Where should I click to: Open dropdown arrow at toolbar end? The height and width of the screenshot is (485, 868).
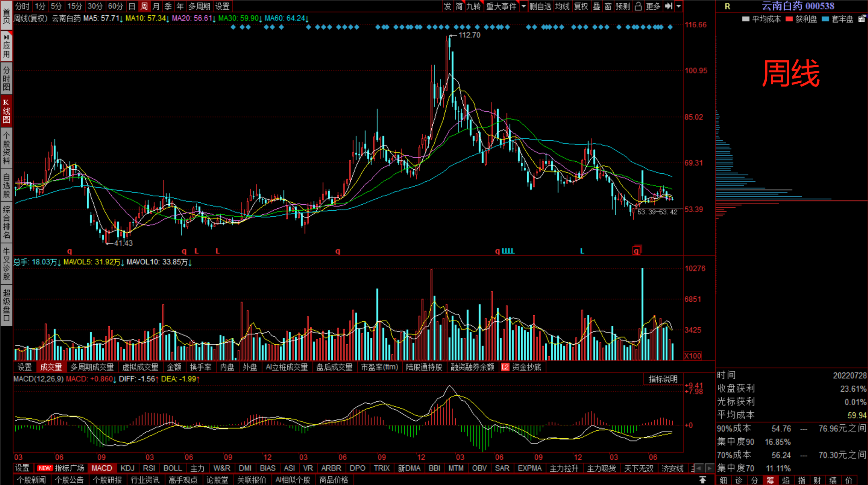(679, 6)
